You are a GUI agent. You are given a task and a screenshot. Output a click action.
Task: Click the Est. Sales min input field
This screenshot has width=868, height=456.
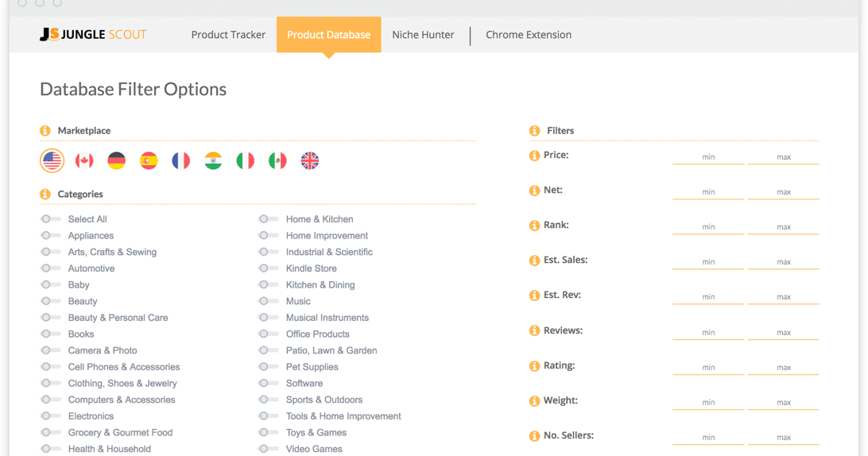point(708,261)
